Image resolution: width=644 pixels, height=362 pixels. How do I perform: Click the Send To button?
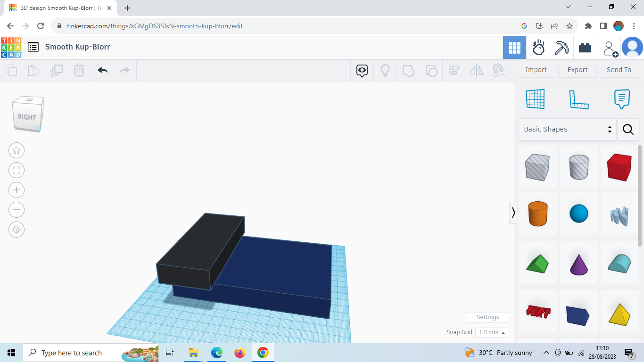[619, 70]
